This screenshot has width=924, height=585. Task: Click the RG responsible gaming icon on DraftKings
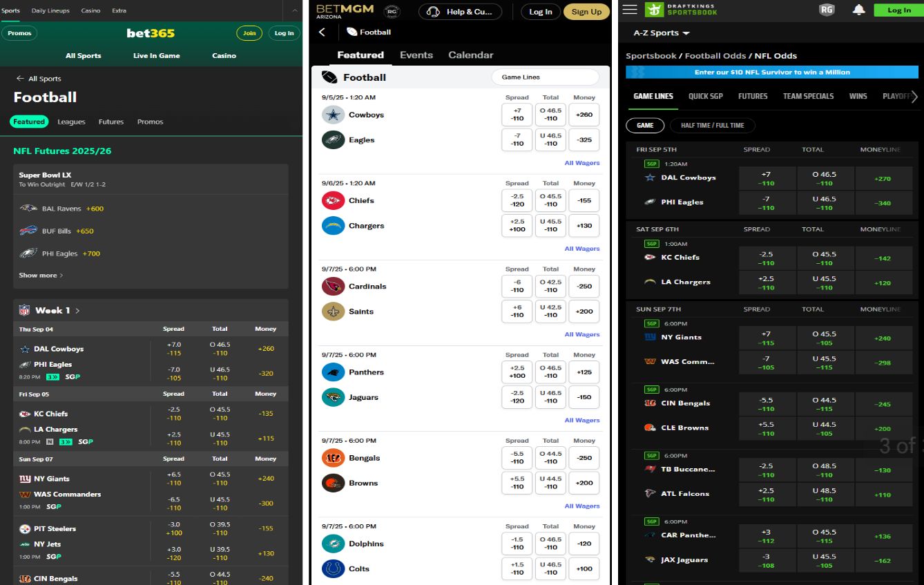pos(827,10)
